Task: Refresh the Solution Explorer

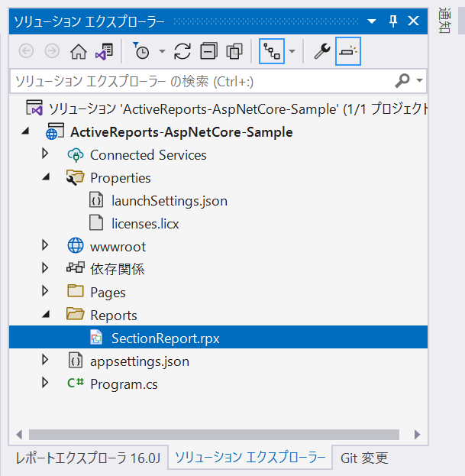Action: point(182,51)
